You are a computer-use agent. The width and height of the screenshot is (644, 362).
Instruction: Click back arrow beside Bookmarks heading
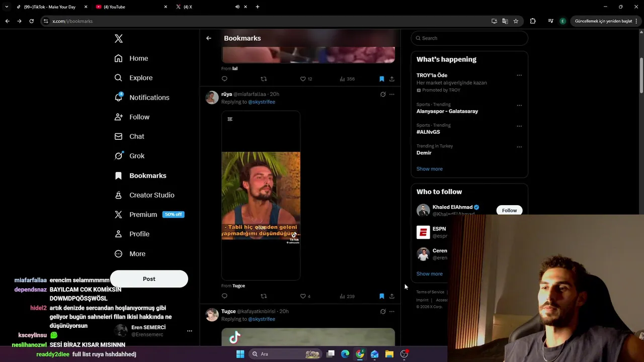(x=209, y=38)
